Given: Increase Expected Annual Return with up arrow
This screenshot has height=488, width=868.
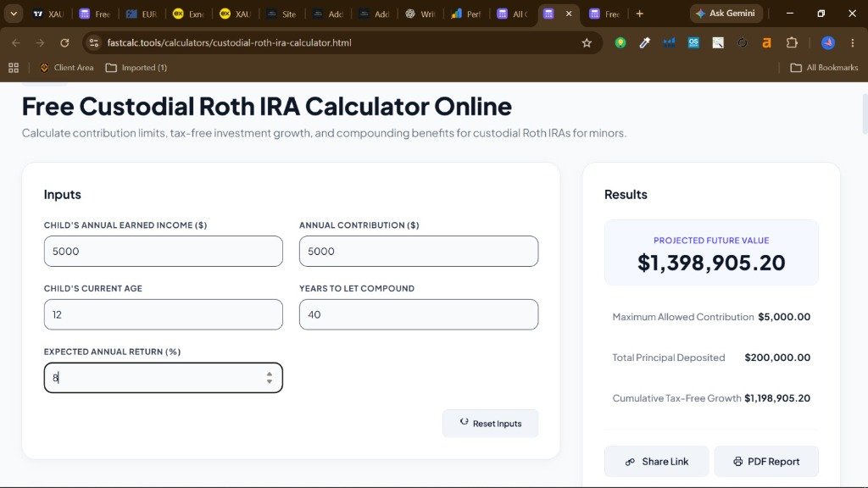Looking at the screenshot, I should 269,374.
